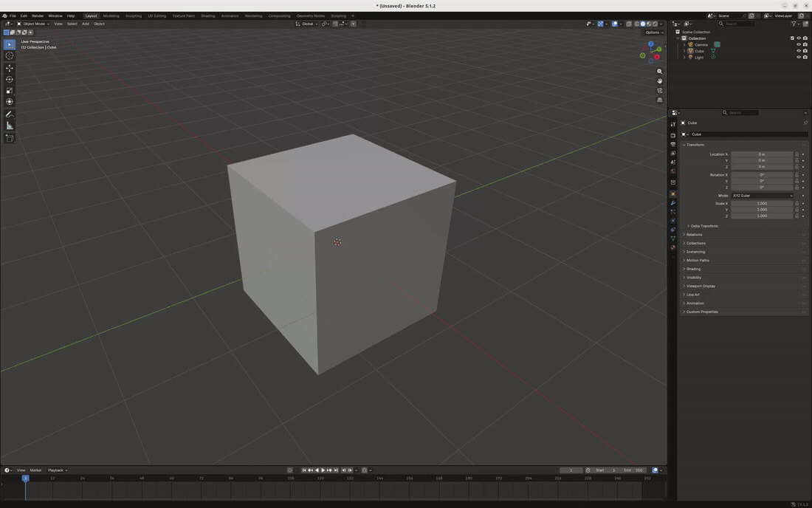Disable Cube in renders camera icon

[805, 51]
